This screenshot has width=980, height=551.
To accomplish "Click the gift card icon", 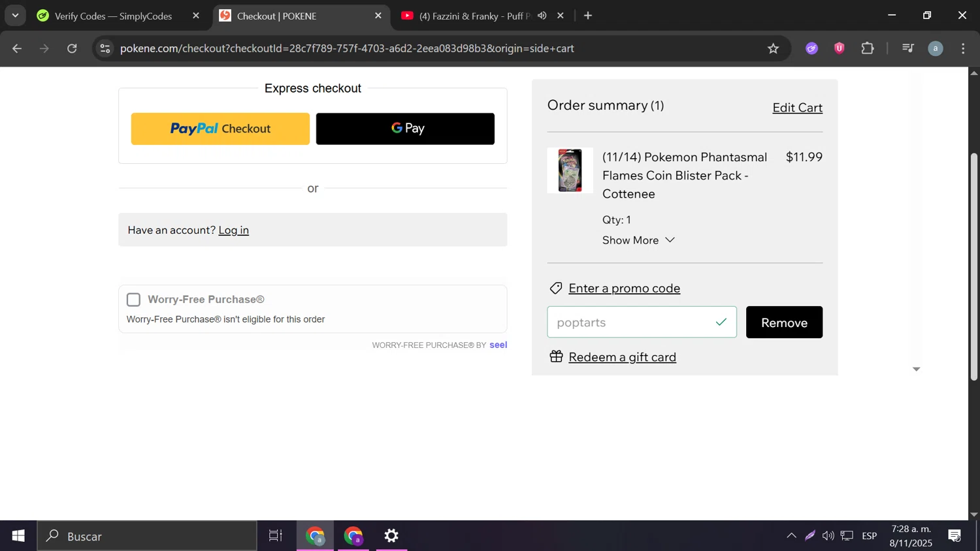I will point(556,356).
